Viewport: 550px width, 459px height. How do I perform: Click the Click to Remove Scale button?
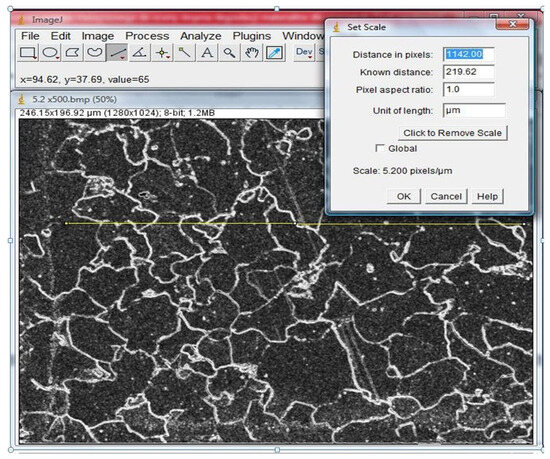click(x=452, y=133)
